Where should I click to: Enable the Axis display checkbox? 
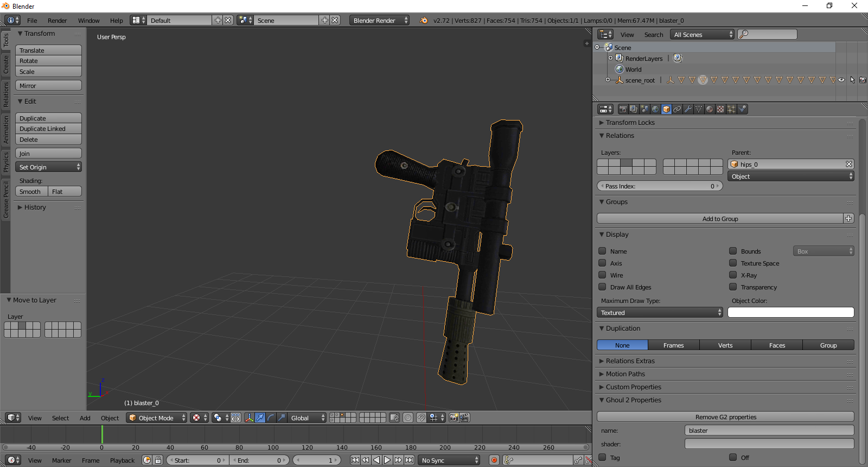[602, 263]
